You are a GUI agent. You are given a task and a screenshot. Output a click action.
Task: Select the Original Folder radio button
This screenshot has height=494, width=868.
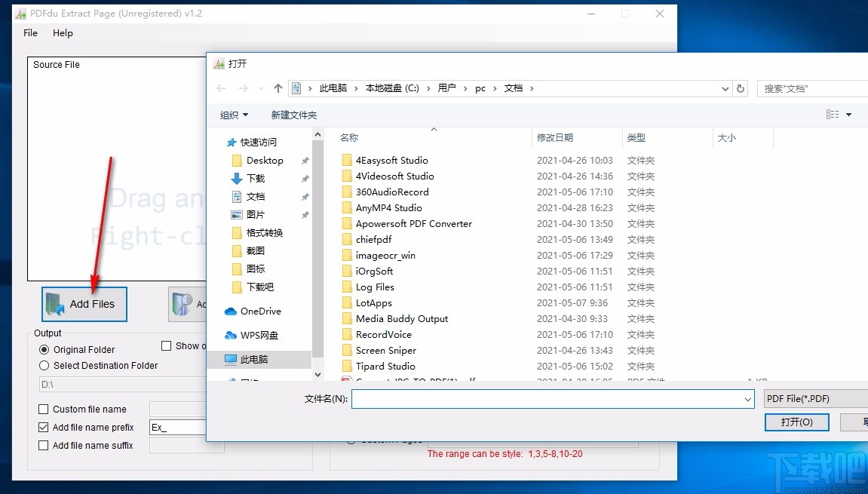click(44, 349)
